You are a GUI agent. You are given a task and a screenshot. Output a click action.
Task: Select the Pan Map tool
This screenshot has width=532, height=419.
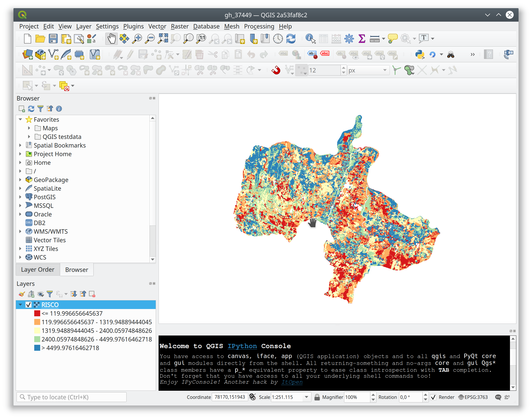112,38
